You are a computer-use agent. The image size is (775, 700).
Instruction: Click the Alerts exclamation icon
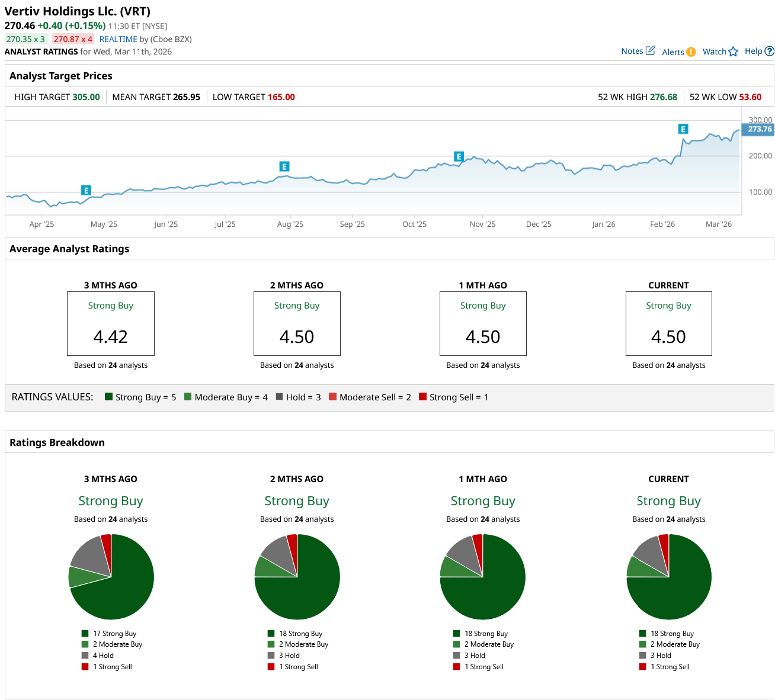pyautogui.click(x=691, y=52)
